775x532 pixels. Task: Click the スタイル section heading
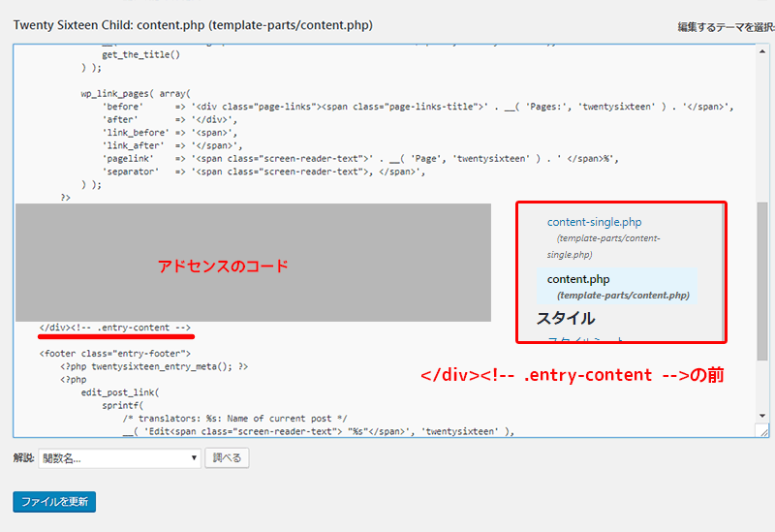tap(566, 318)
